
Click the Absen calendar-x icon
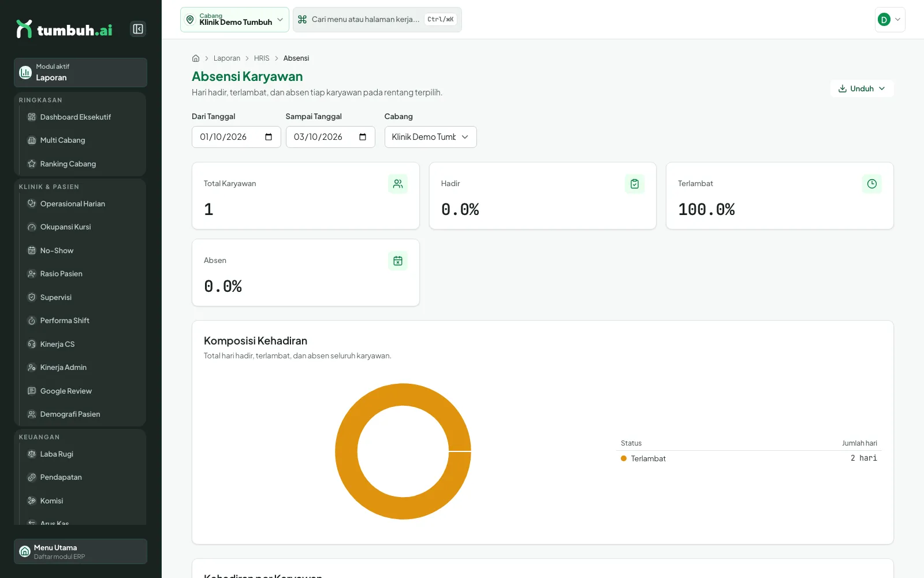[398, 261]
